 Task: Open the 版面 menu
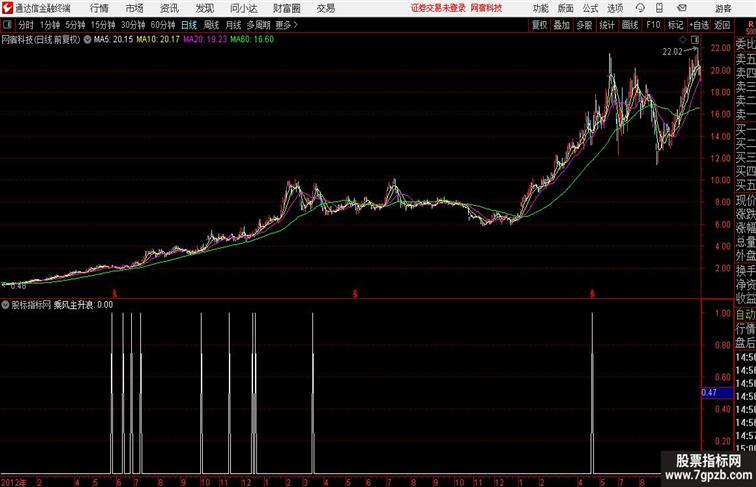(565, 8)
